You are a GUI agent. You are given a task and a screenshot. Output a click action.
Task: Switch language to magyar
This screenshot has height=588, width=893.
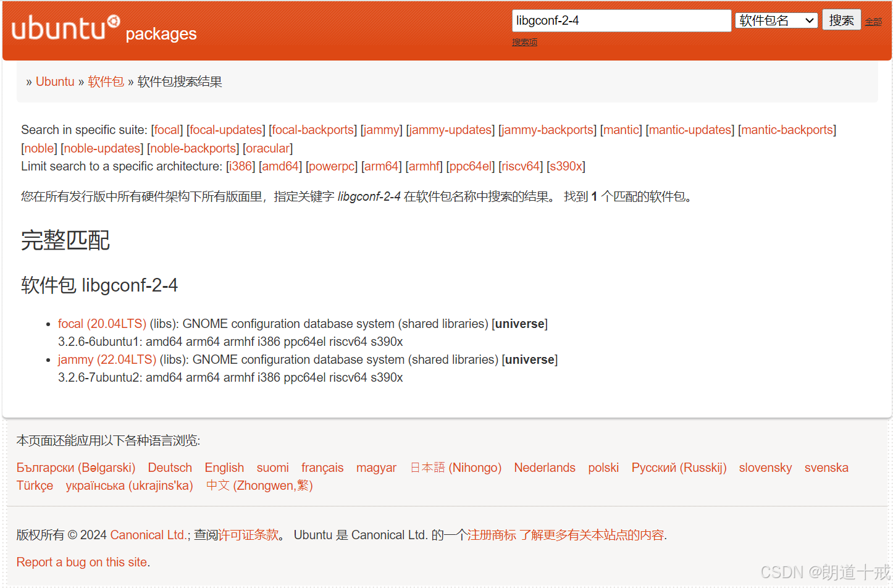click(x=376, y=468)
